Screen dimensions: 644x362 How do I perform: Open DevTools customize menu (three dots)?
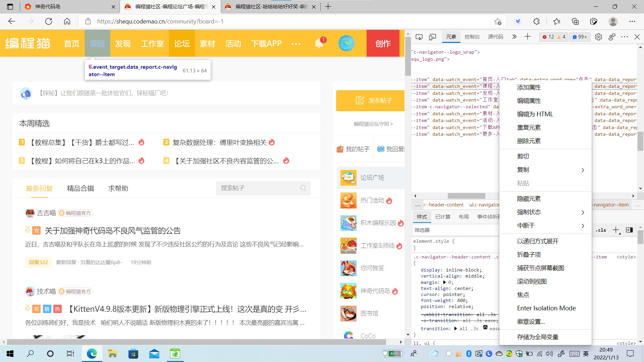625,37
